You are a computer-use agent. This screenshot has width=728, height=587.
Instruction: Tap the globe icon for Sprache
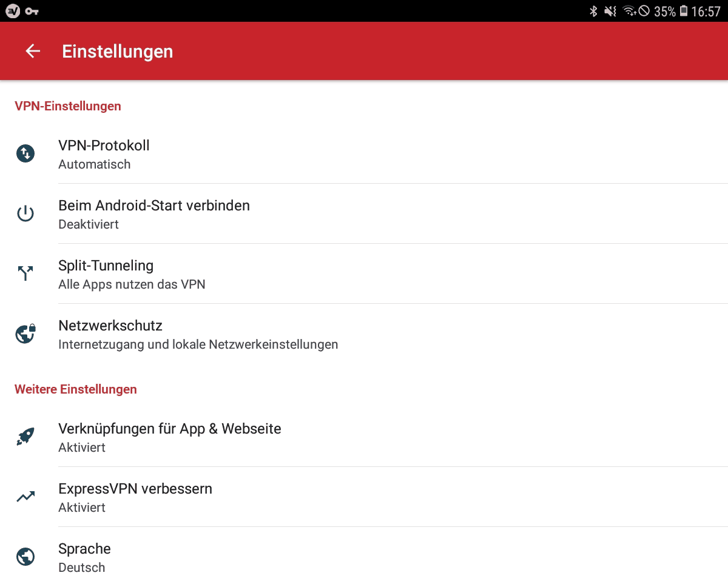click(x=25, y=557)
